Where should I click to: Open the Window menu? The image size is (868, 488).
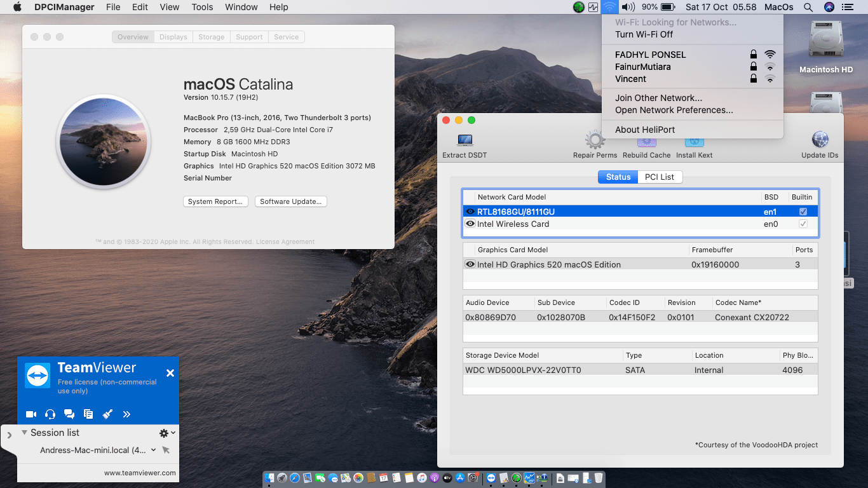tap(241, 7)
